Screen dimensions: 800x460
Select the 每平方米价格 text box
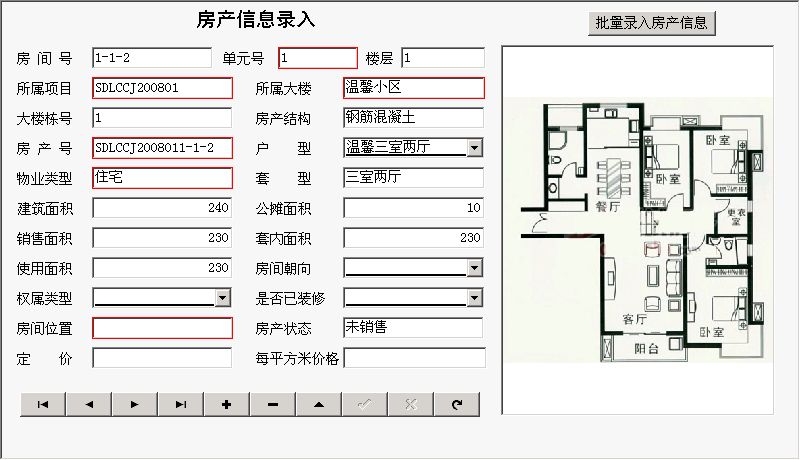point(413,358)
